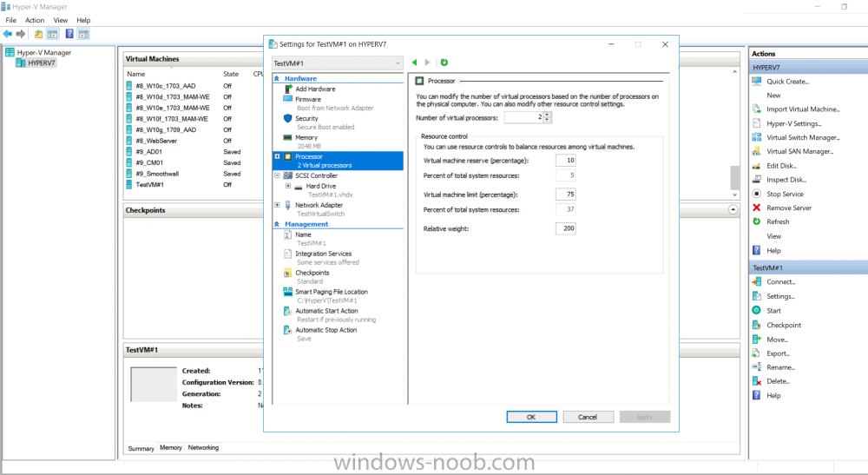
Task: Increase number of virtual processors spinner
Action: pyautogui.click(x=548, y=115)
